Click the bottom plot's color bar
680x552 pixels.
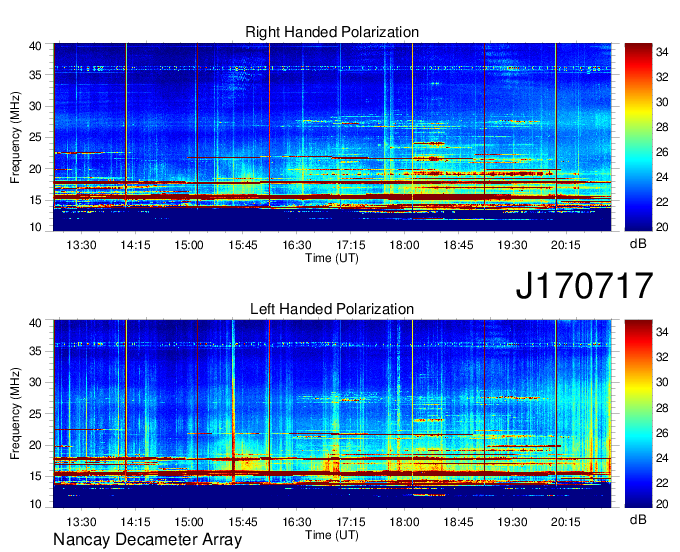638,414
